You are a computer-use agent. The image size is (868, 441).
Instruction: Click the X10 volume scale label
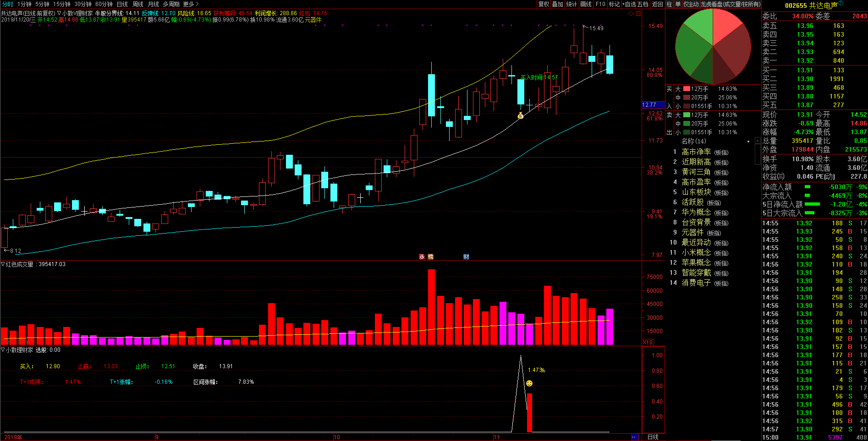tap(648, 343)
